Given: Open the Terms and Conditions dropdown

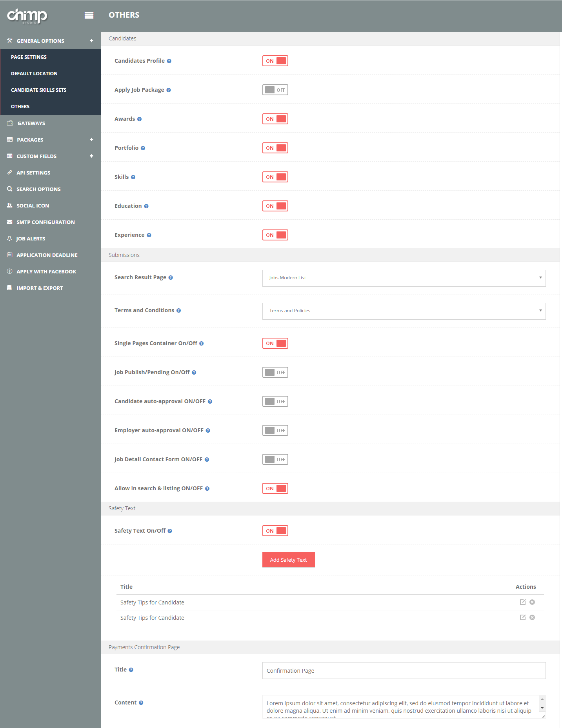Looking at the screenshot, I should [x=404, y=311].
